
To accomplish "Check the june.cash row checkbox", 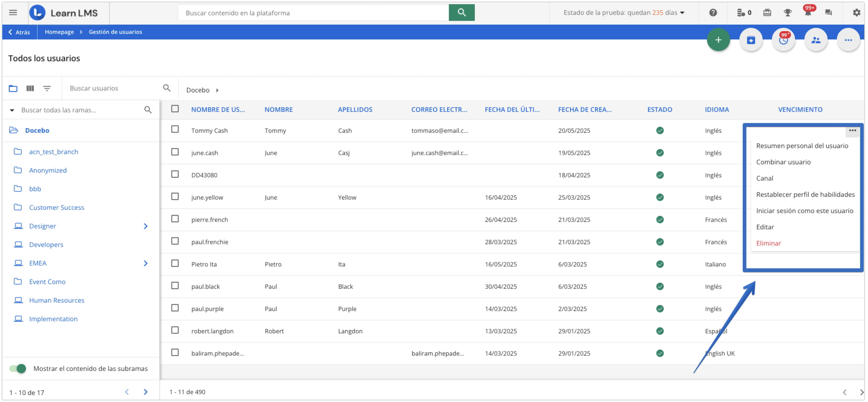I will pyautogui.click(x=175, y=152).
